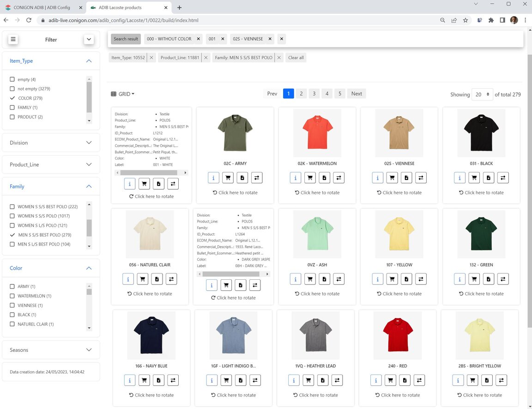Click the 031 - BLACK polo thumbnail
Viewport: 532px width, 409px height.
point(481,133)
